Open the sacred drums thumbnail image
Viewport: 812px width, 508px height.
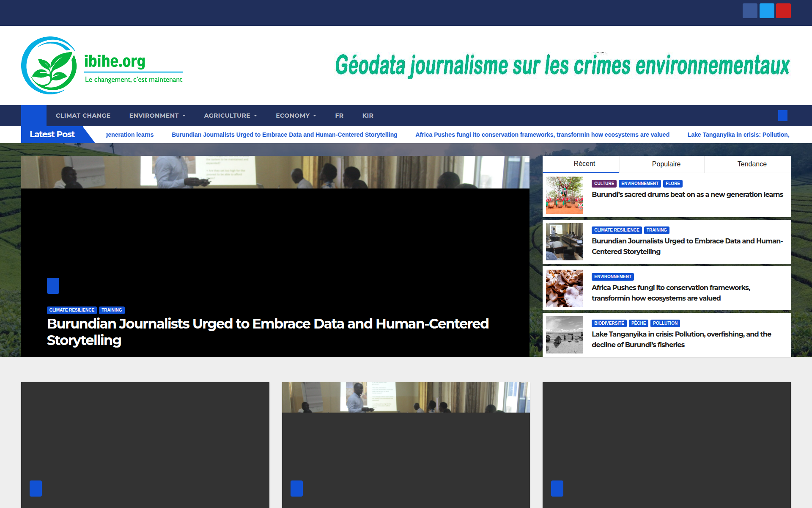pos(565,195)
